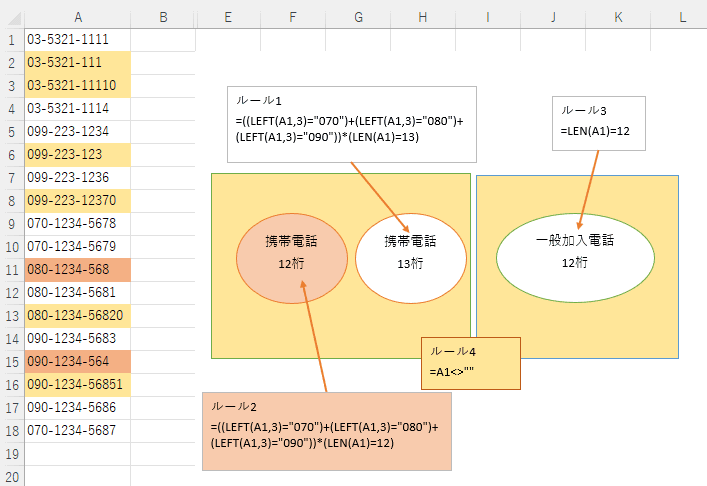This screenshot has width=707, height=486.
Task: Click cell with 03-5321-1114
Action: [x=78, y=109]
